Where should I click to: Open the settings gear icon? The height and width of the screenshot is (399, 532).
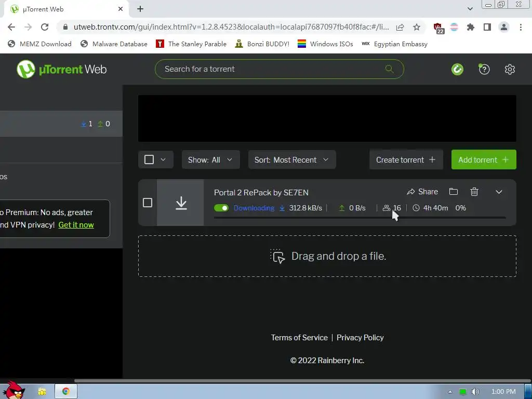pos(510,69)
